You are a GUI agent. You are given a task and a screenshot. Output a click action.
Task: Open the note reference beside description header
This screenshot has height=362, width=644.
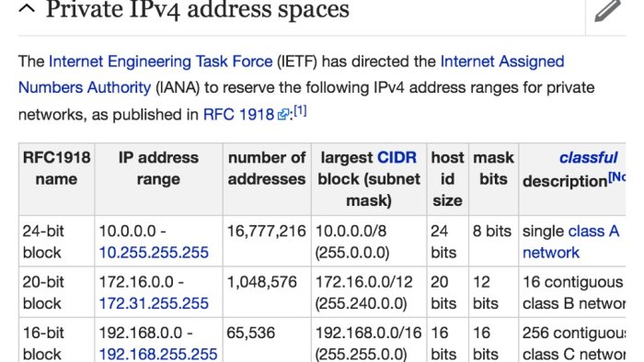pyautogui.click(x=617, y=177)
